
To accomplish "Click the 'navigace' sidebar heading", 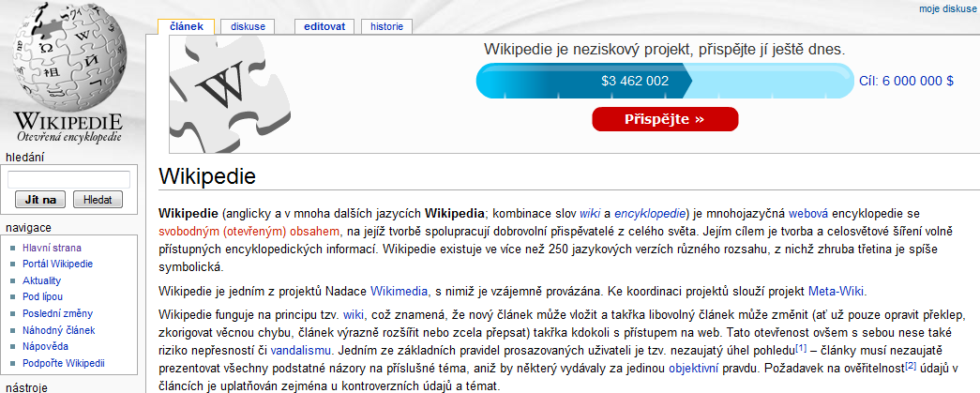I will (28, 227).
